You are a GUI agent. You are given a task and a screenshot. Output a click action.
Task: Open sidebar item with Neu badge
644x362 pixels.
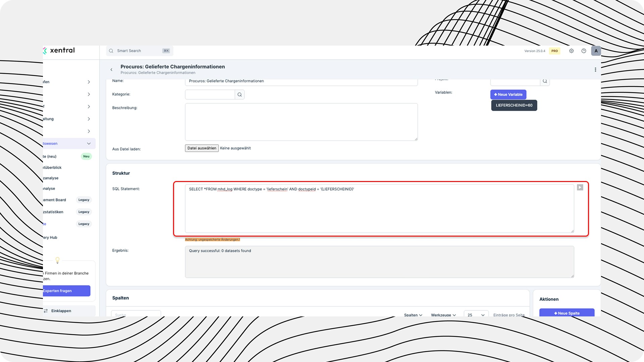(x=67, y=157)
